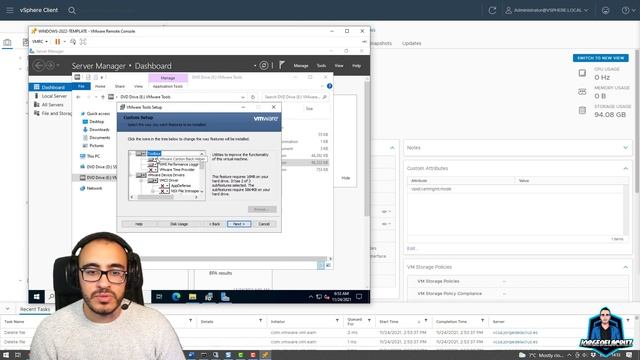
Task: Open the Recent Tasks tab
Action: coord(35,309)
